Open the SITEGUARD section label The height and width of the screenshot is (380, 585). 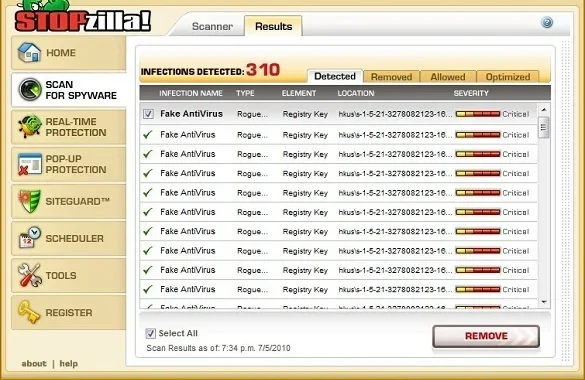click(x=78, y=201)
